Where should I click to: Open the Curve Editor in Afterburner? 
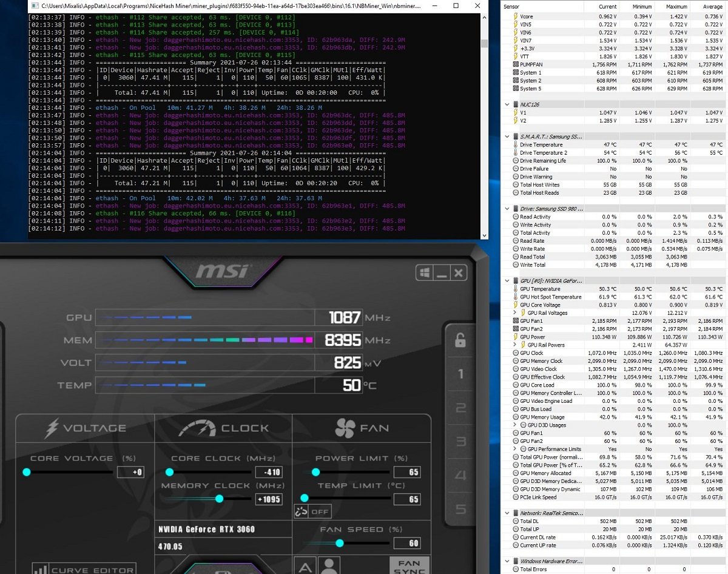point(84,570)
